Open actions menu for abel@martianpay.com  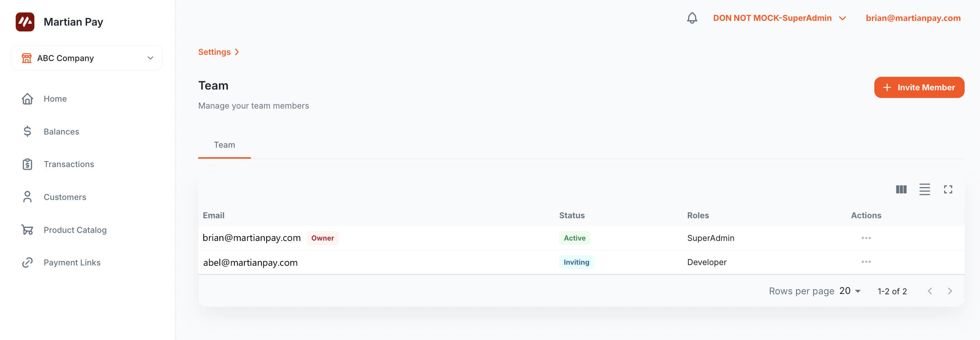[866, 262]
